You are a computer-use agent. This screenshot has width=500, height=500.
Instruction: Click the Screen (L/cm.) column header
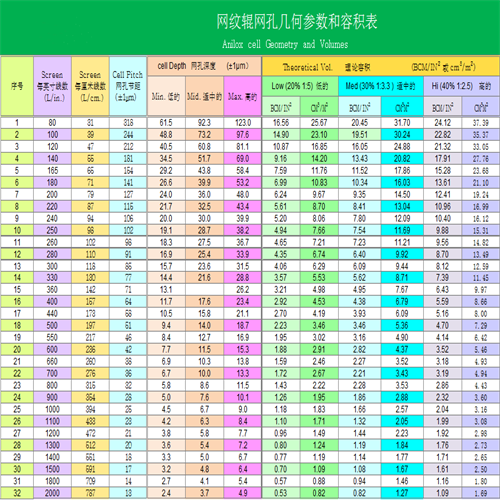pyautogui.click(x=90, y=86)
